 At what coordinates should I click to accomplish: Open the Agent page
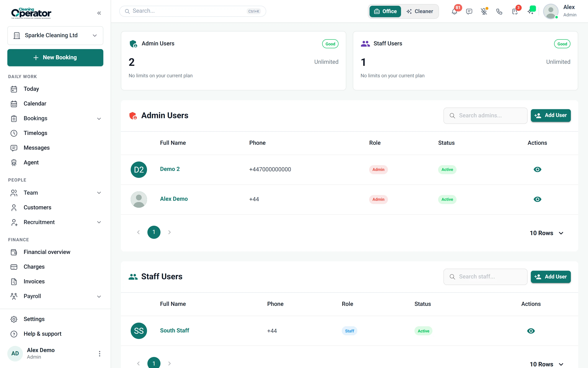[x=55, y=163]
